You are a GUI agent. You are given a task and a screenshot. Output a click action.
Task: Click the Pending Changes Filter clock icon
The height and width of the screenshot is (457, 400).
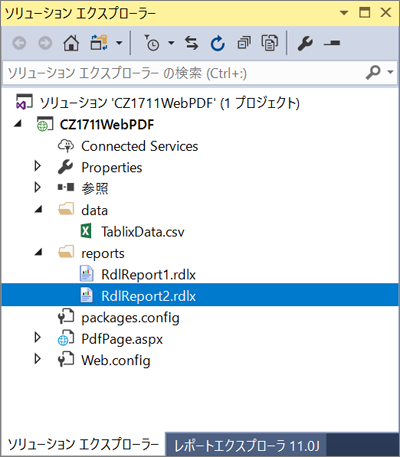coord(151,43)
